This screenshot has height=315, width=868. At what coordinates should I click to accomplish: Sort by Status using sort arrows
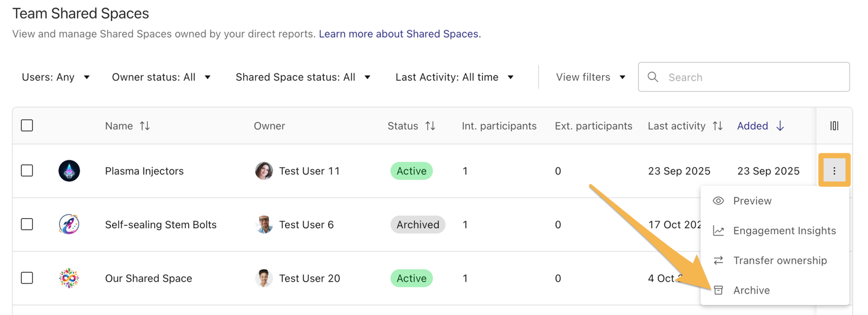pyautogui.click(x=430, y=126)
